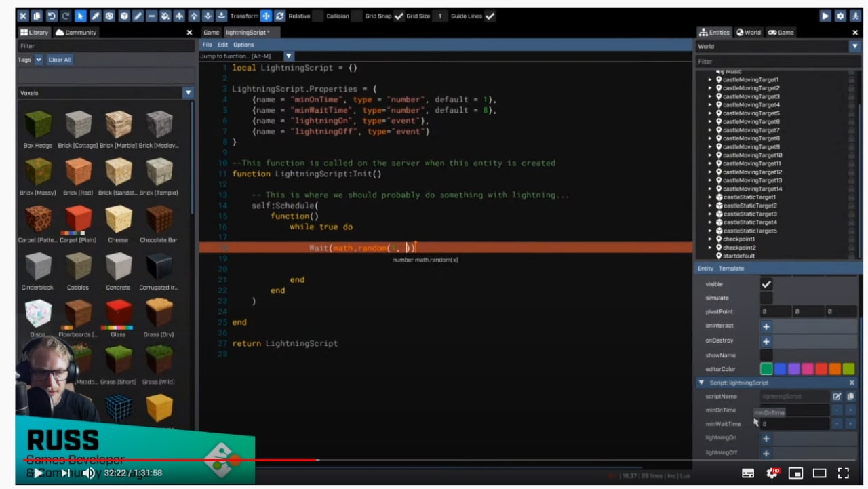Open the File menu in script editor

208,45
